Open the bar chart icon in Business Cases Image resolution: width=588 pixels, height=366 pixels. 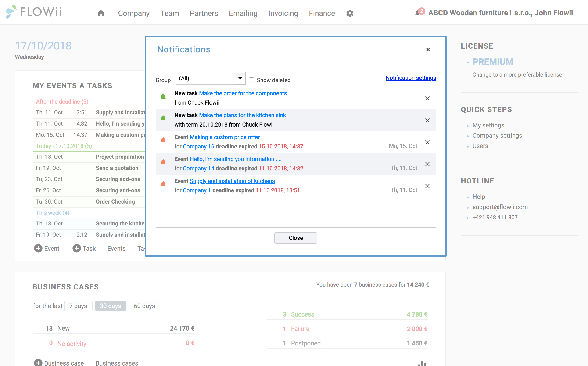422,363
